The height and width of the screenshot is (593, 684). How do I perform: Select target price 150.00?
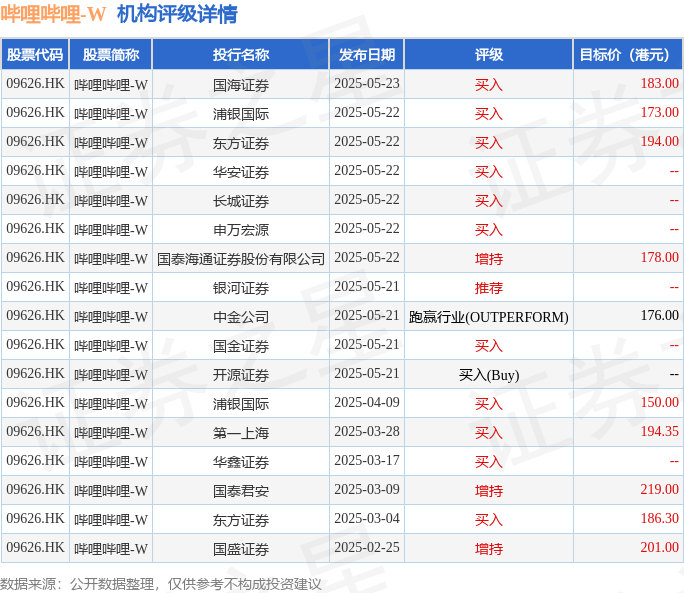coord(660,402)
